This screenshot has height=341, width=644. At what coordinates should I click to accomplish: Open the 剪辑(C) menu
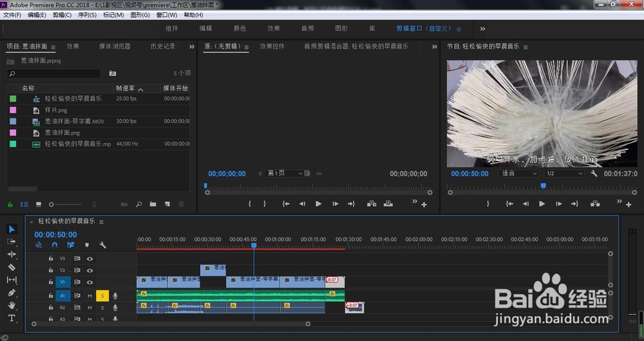coord(62,15)
